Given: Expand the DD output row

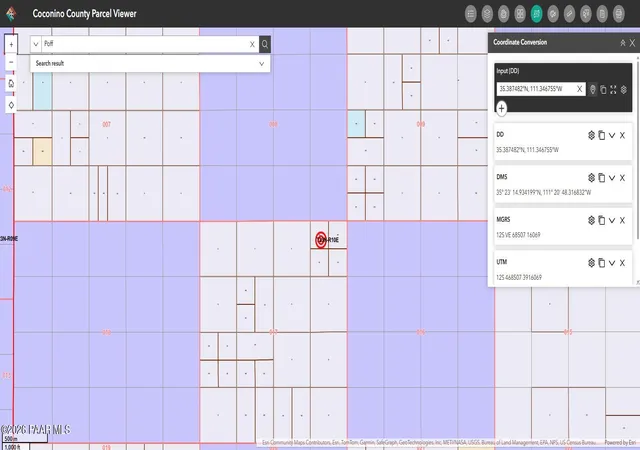Looking at the screenshot, I should coord(612,135).
